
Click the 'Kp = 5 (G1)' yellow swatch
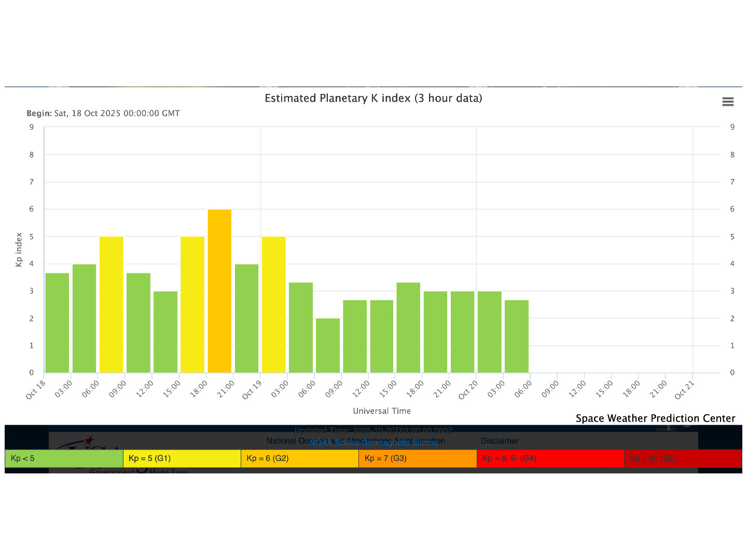[x=182, y=458]
